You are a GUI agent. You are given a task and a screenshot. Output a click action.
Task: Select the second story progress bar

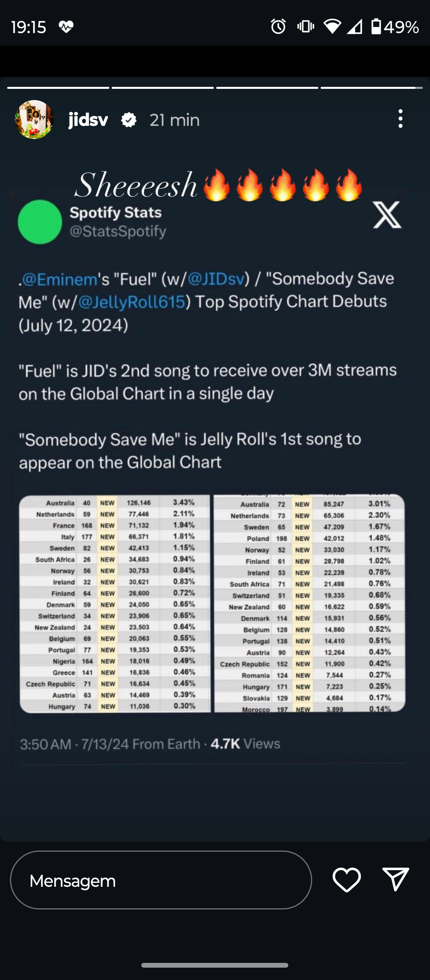tap(163, 88)
